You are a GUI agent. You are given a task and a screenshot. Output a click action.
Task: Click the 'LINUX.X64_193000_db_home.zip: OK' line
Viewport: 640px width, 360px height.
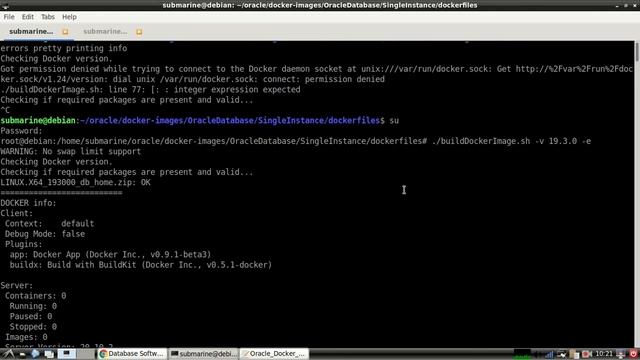[x=76, y=182]
